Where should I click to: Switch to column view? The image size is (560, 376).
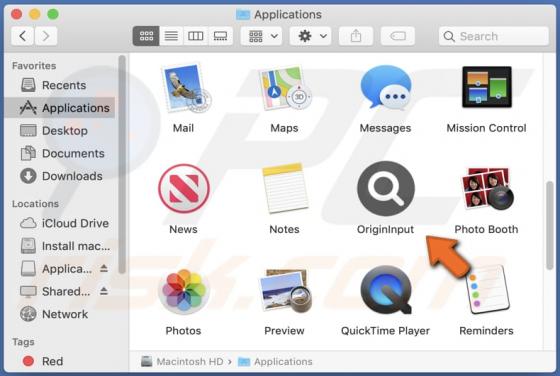(x=196, y=36)
